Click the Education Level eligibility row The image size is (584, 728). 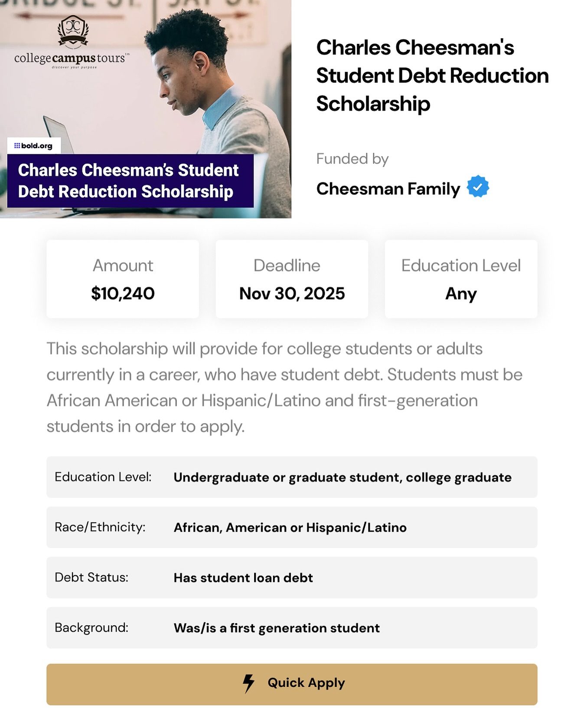(292, 477)
